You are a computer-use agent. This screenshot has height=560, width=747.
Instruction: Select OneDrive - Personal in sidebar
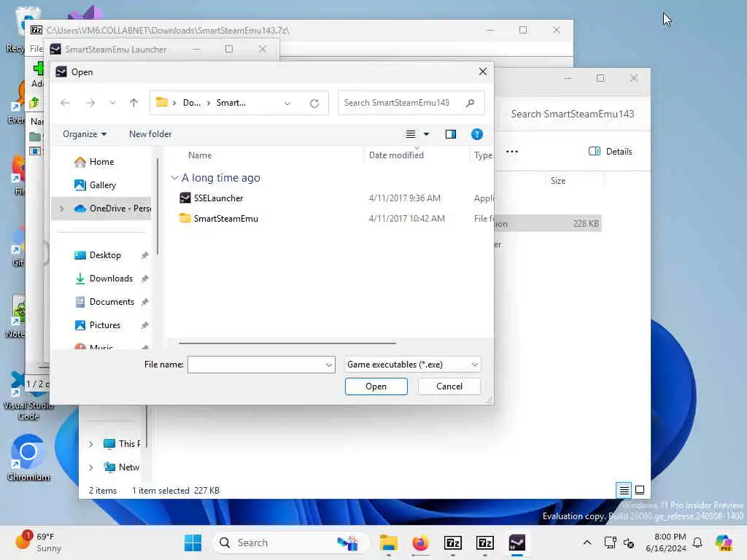point(112,209)
